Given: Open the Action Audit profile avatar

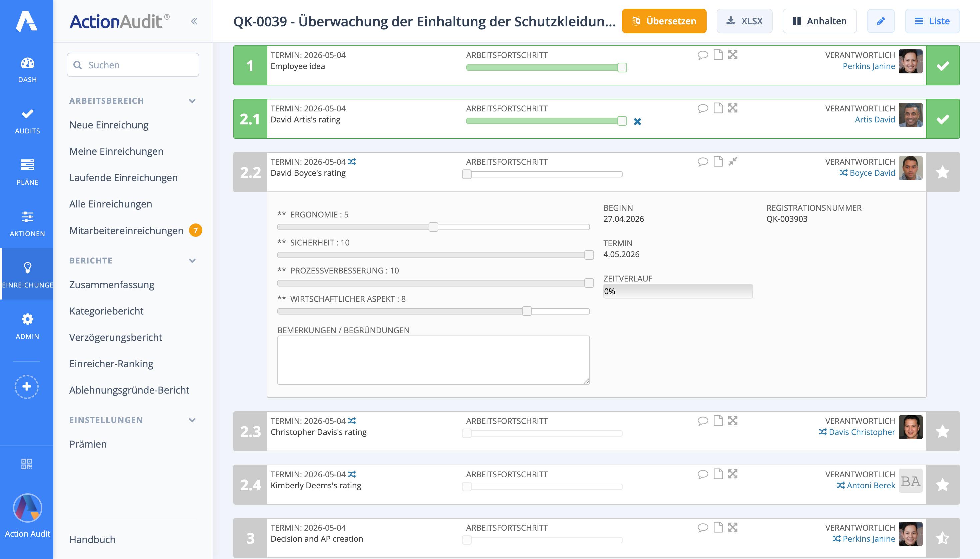Looking at the screenshot, I should pyautogui.click(x=27, y=508).
